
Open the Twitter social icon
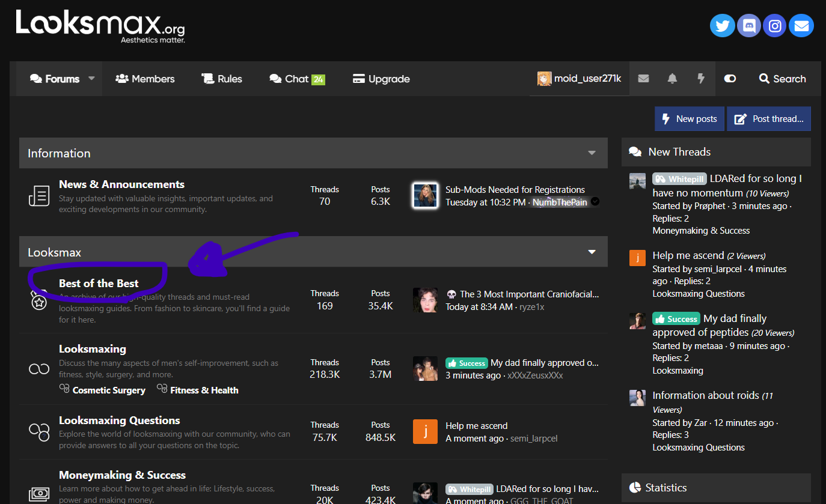click(x=723, y=26)
